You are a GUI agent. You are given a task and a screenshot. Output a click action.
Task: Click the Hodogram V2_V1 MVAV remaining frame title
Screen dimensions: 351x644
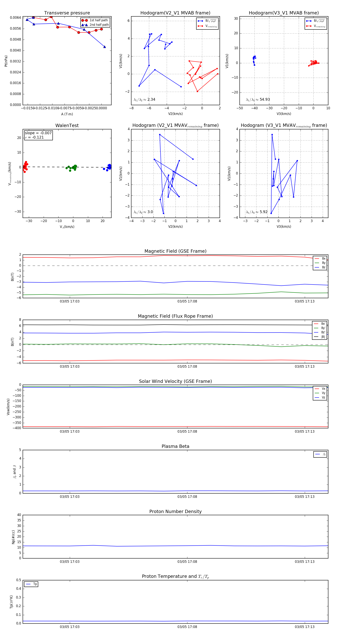(x=175, y=125)
